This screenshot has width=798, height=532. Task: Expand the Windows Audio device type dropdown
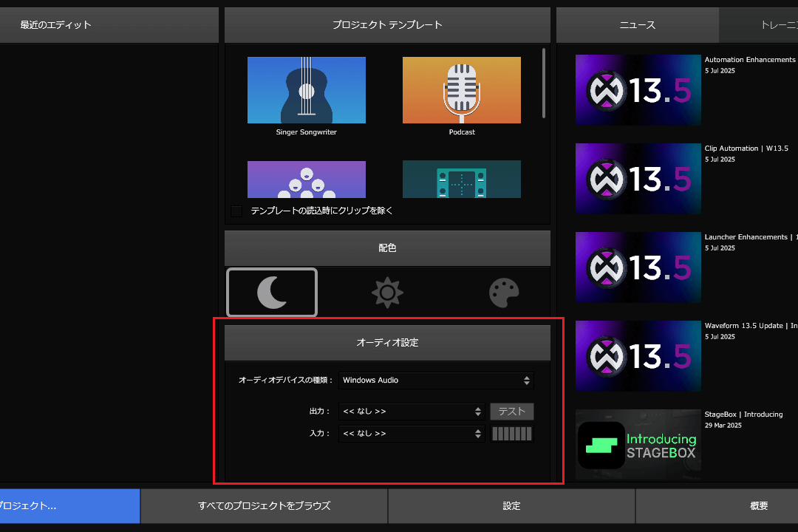point(436,381)
